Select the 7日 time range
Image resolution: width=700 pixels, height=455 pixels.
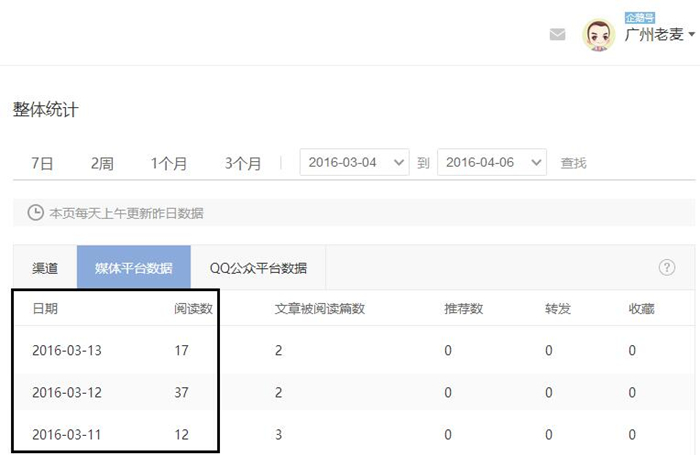[x=42, y=163]
